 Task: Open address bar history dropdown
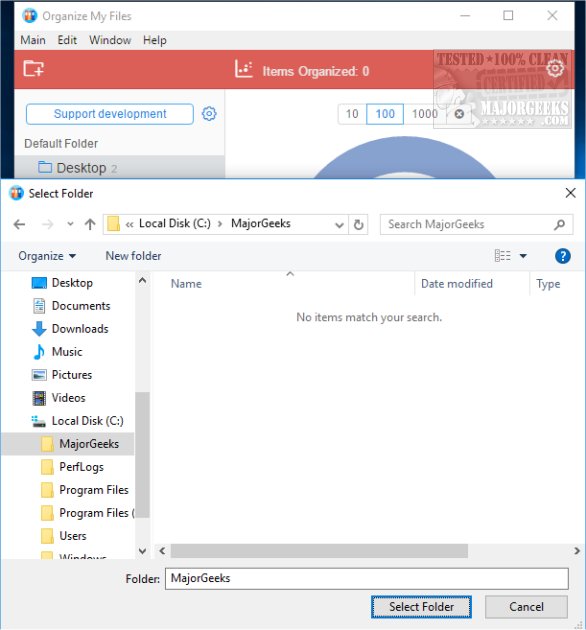point(339,225)
